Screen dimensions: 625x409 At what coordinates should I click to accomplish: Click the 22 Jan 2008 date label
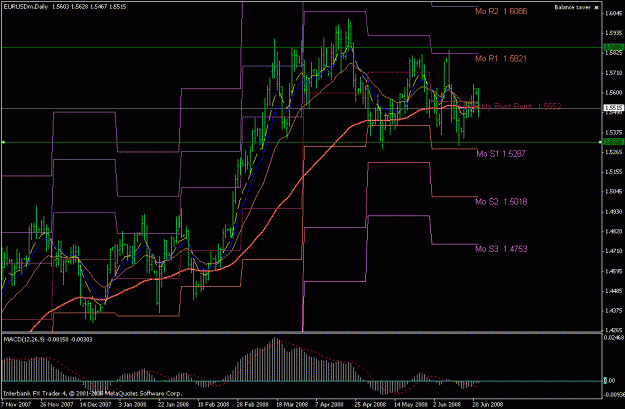(174, 404)
